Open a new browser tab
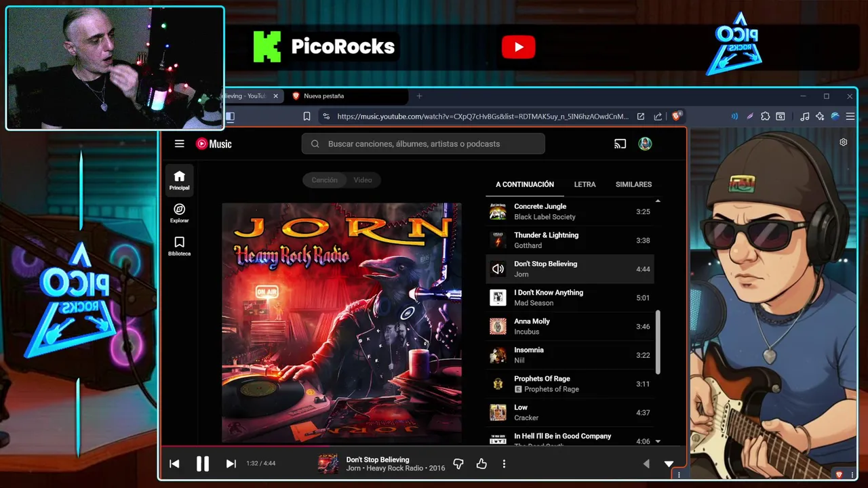This screenshot has height=488, width=868. tap(419, 96)
